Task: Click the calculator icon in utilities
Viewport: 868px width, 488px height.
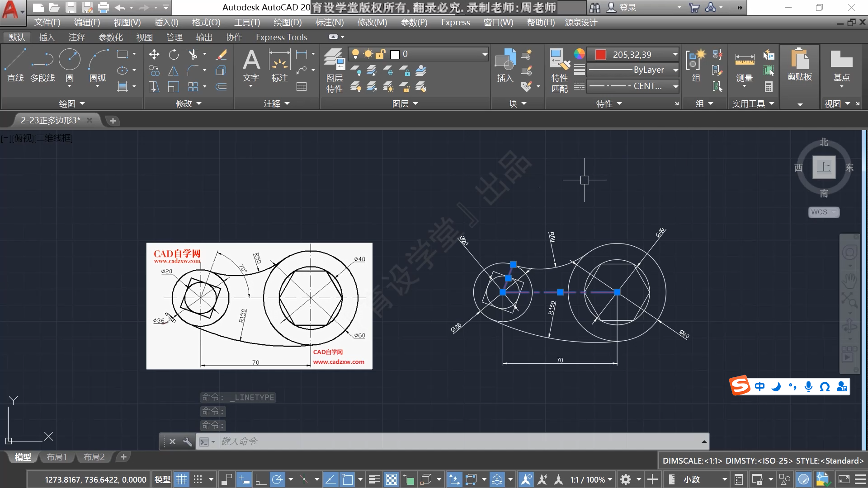Action: [769, 87]
